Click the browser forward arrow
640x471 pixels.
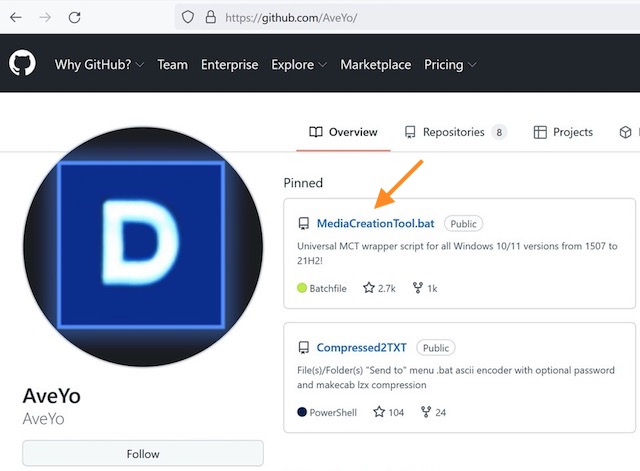46,17
